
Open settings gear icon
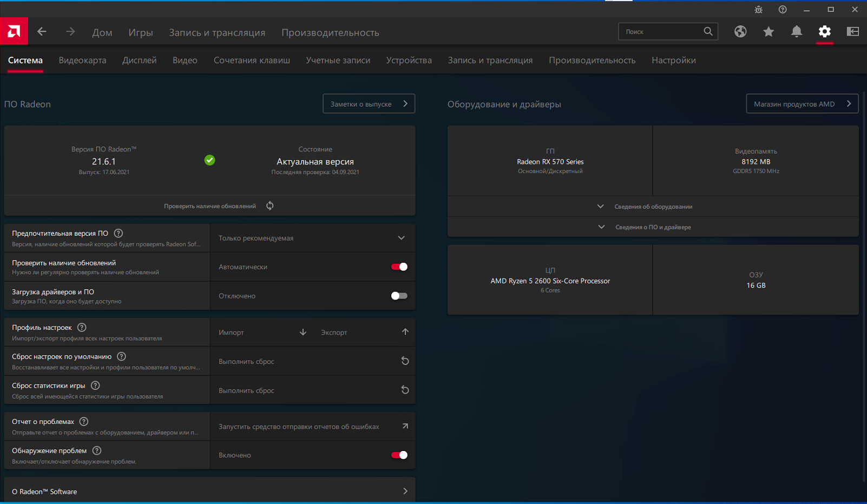825,31
